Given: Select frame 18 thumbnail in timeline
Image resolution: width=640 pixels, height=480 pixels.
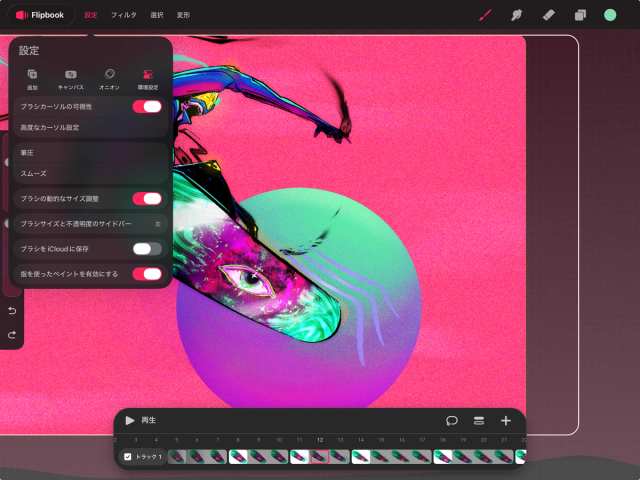Looking at the screenshot, I should pos(442,457).
